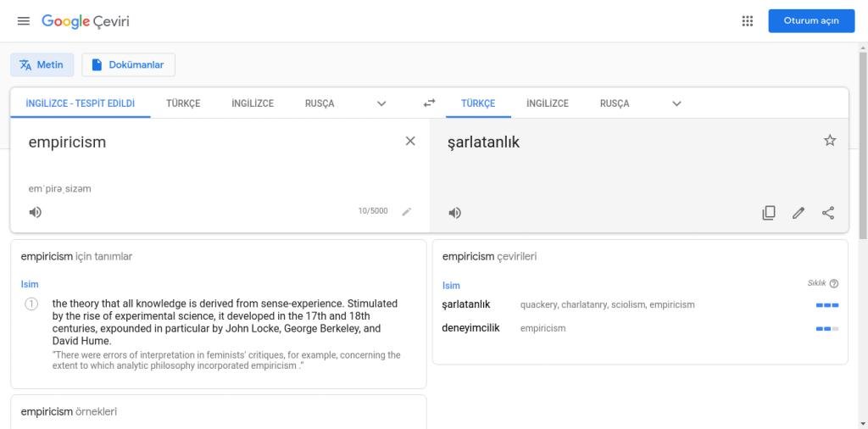Switch to Dokümanlar mode
The width and height of the screenshot is (868, 429).
[x=128, y=64]
